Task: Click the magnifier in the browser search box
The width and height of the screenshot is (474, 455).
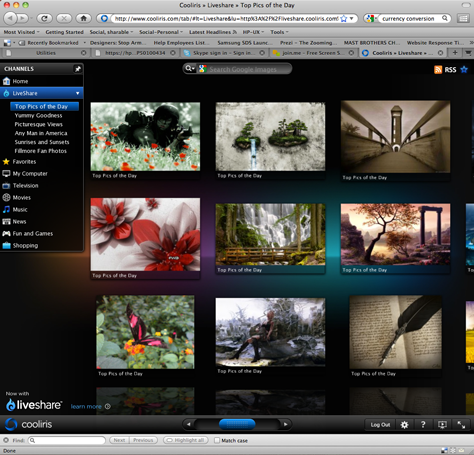Action: (x=445, y=18)
